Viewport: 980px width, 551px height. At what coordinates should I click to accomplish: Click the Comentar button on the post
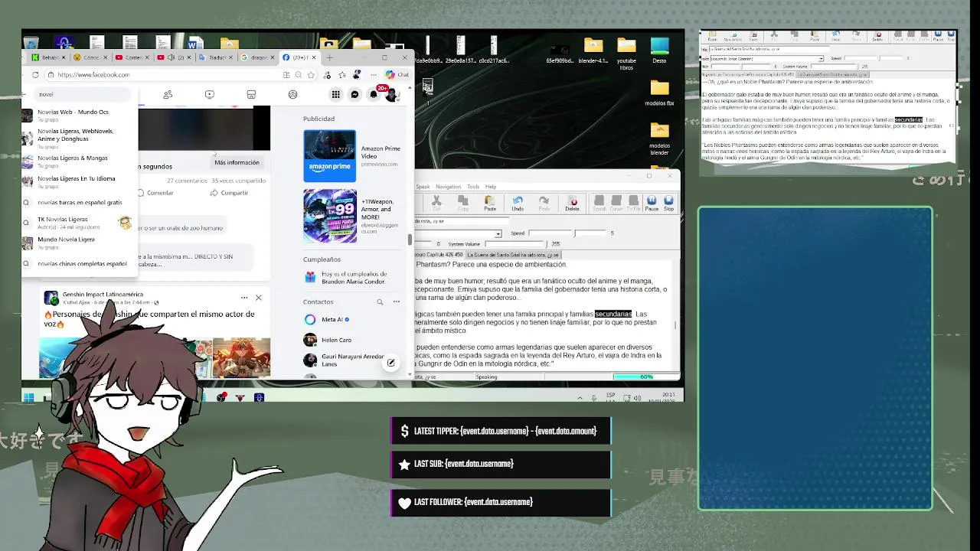[x=155, y=193]
